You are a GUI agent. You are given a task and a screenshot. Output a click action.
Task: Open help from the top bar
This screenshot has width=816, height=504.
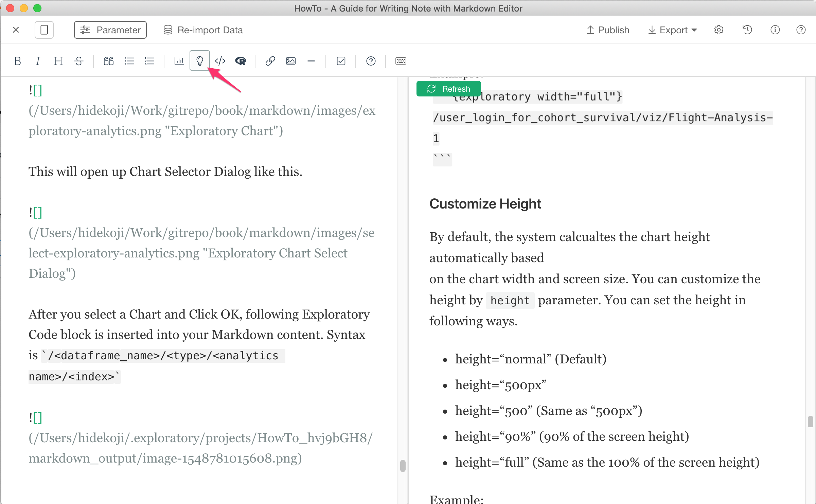point(801,30)
